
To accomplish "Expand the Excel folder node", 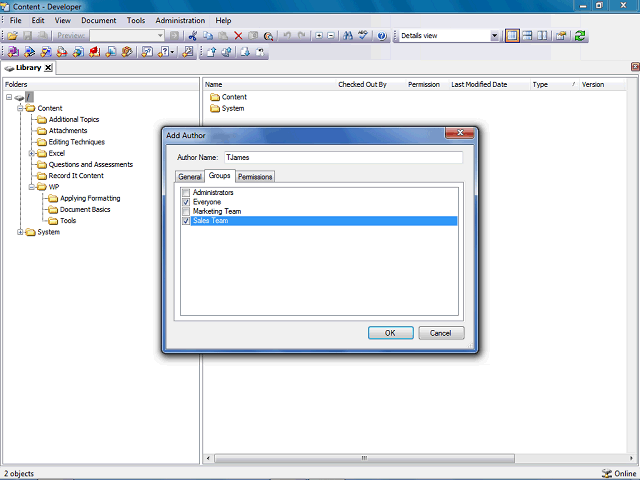I will tap(31, 153).
